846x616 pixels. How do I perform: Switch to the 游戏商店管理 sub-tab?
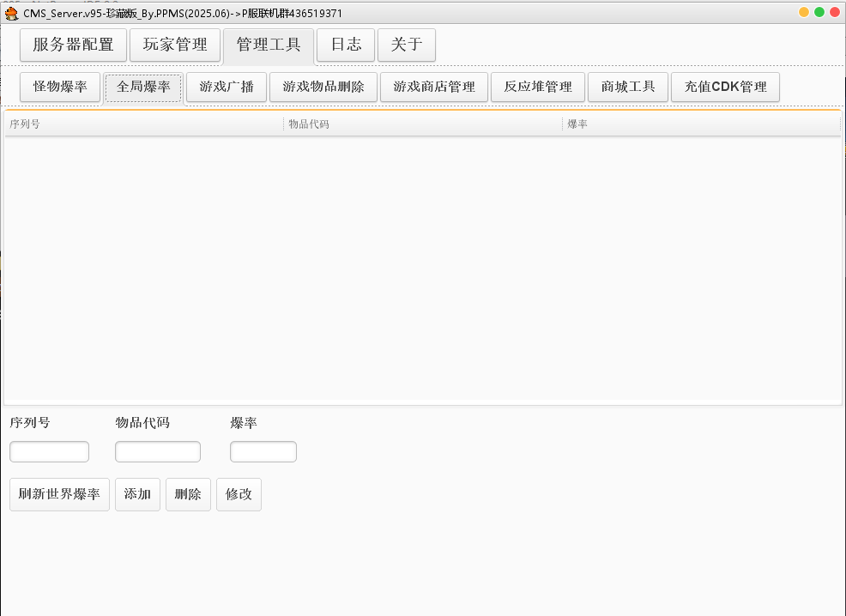click(x=434, y=87)
